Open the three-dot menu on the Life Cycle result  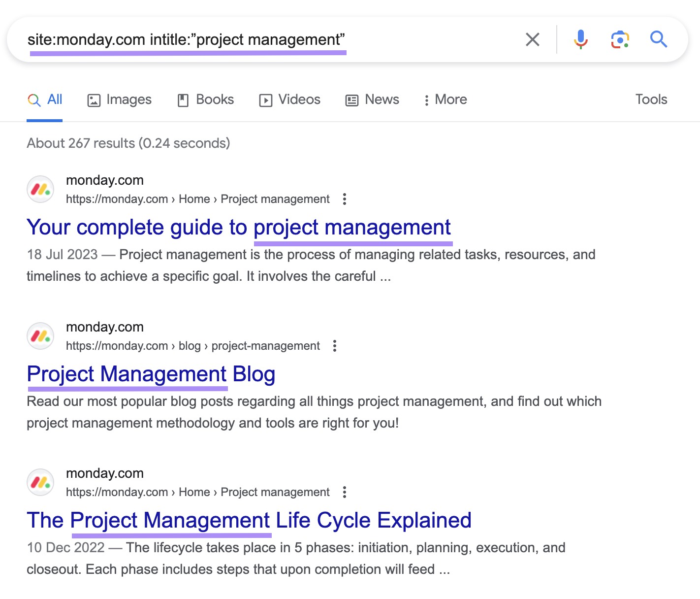coord(344,492)
